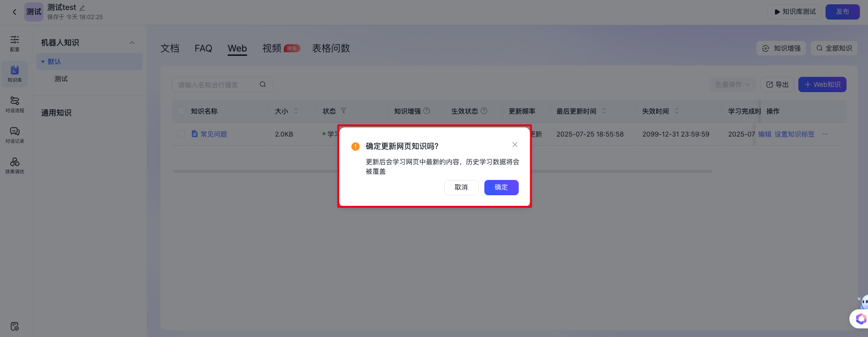Image resolution: width=868 pixels, height=337 pixels.
Task: Click 取消 in the dialog
Action: coord(461,187)
